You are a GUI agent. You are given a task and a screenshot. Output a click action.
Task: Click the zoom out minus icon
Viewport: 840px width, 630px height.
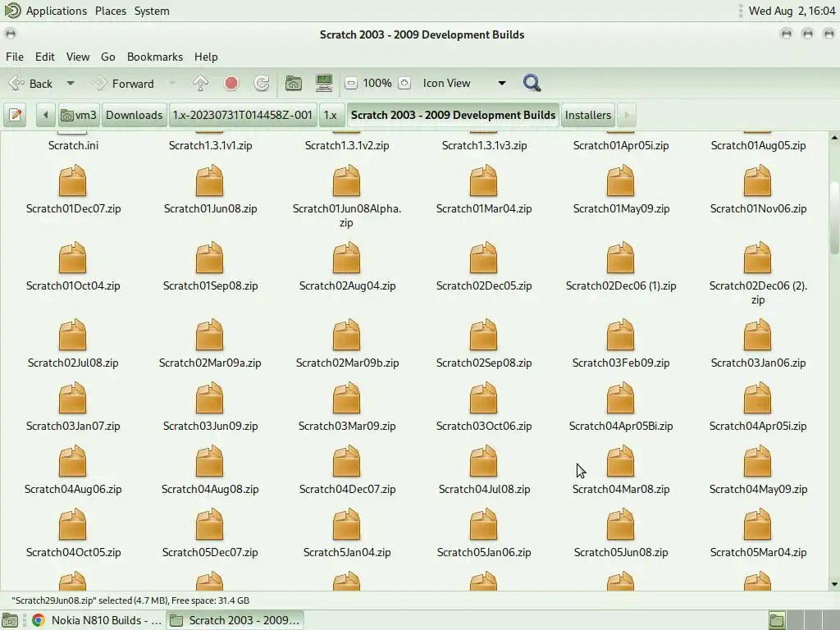point(351,83)
